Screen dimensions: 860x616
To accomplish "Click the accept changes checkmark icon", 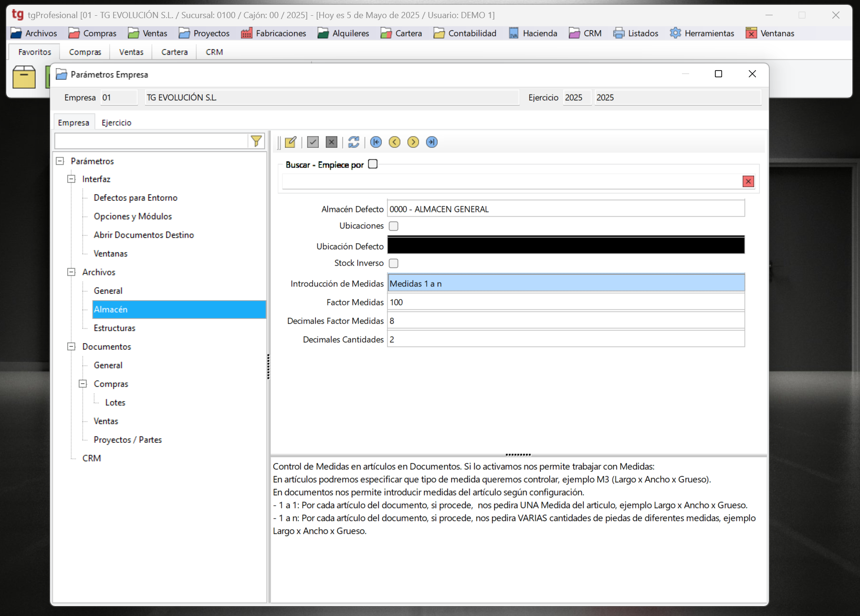I will [x=313, y=142].
